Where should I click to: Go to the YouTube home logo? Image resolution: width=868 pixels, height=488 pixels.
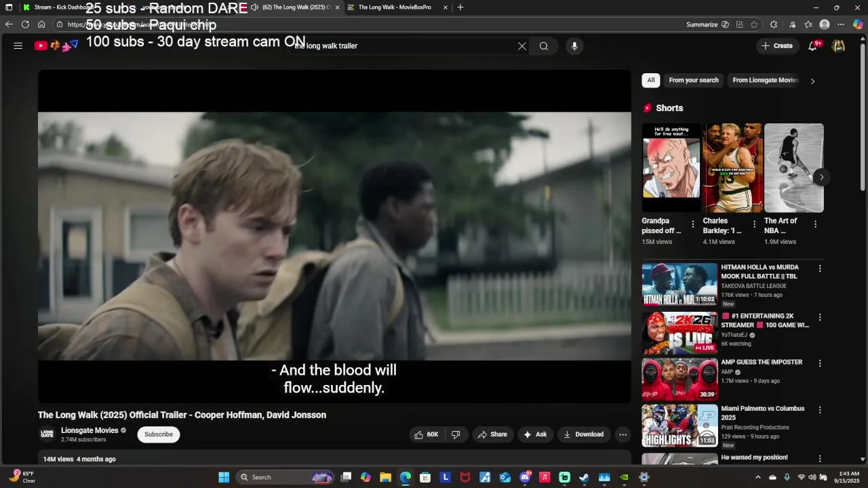tap(56, 46)
